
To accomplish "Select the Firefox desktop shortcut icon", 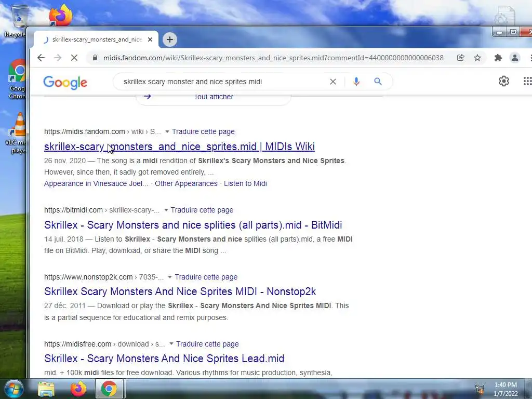I will [x=60, y=15].
